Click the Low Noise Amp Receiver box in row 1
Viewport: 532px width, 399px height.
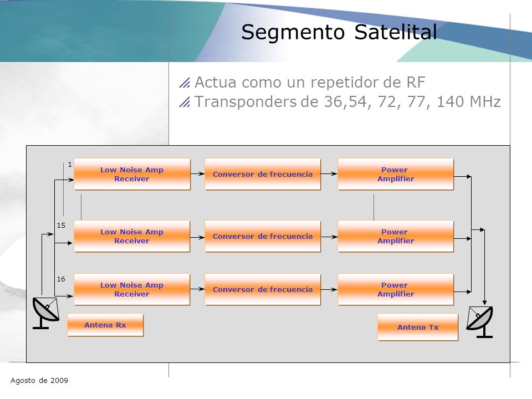(x=132, y=174)
